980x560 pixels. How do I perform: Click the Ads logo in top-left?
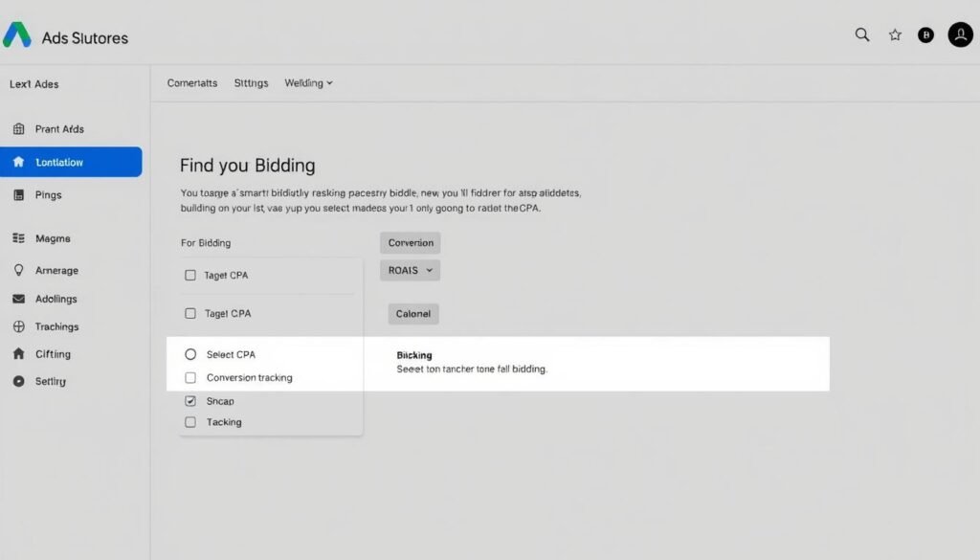17,36
